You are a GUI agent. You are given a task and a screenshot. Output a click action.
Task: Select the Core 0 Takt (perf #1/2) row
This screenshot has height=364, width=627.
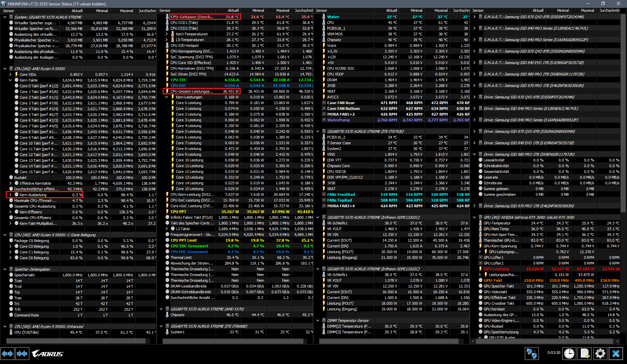78,86
